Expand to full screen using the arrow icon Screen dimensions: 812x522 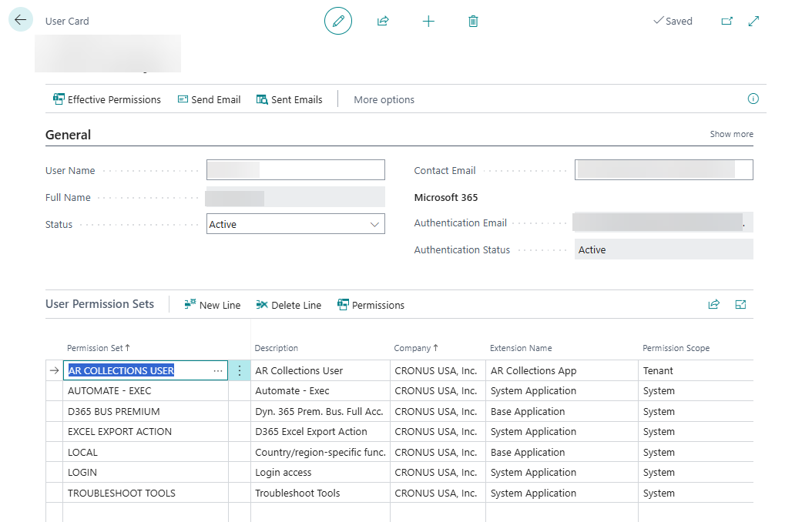tap(753, 21)
